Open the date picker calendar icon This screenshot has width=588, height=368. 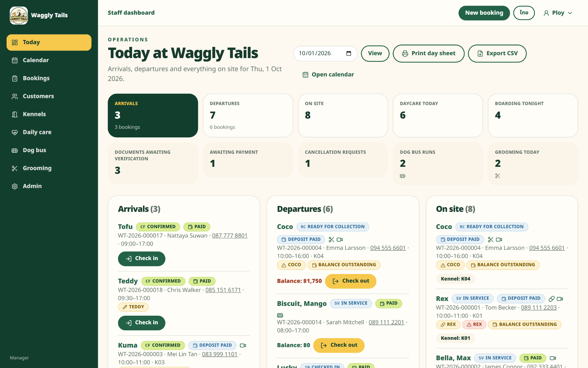(x=349, y=53)
